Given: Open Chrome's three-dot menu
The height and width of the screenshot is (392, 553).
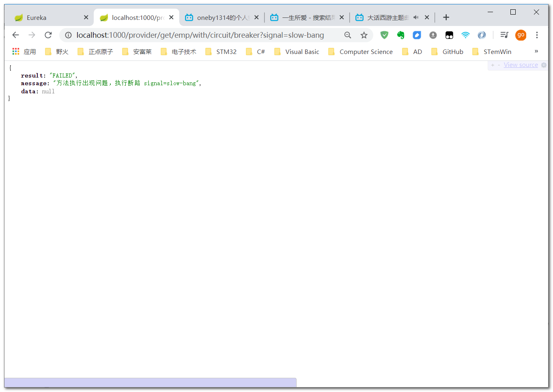Looking at the screenshot, I should (x=537, y=35).
